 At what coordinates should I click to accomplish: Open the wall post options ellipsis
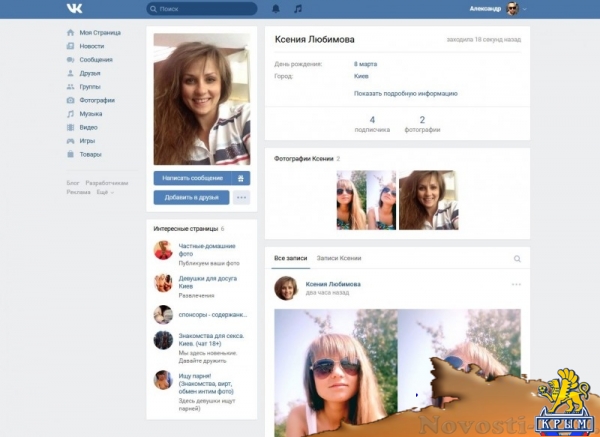pyautogui.click(x=517, y=285)
